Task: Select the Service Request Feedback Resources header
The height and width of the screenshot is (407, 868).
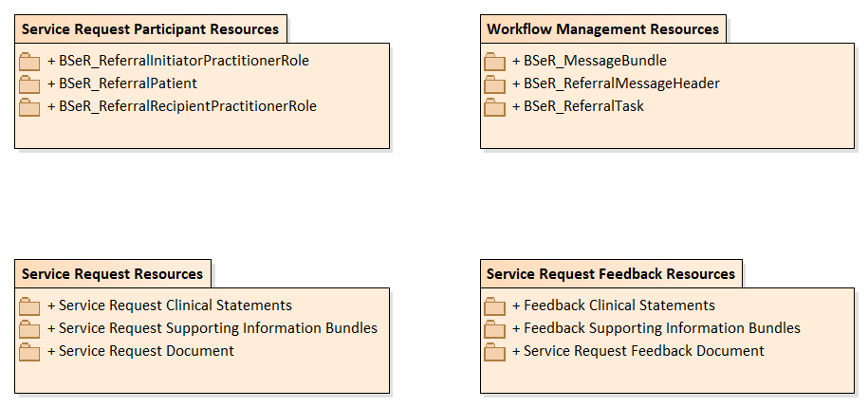Action: click(x=611, y=273)
